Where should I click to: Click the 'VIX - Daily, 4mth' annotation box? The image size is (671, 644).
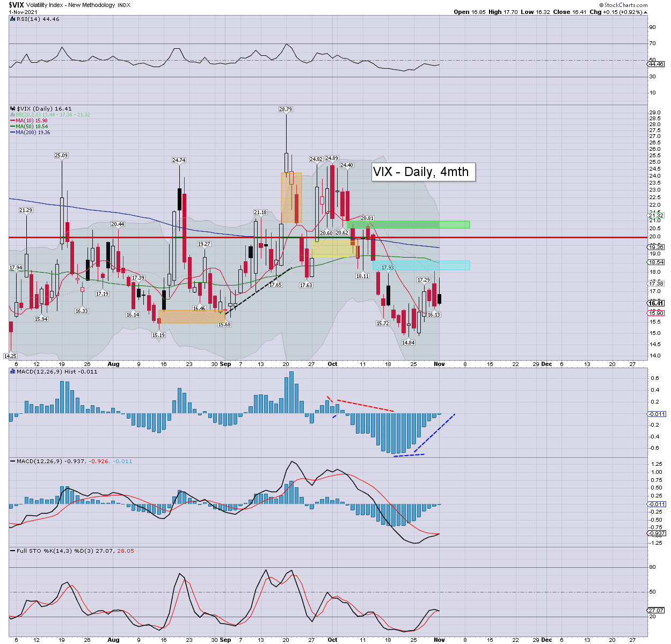[x=424, y=172]
